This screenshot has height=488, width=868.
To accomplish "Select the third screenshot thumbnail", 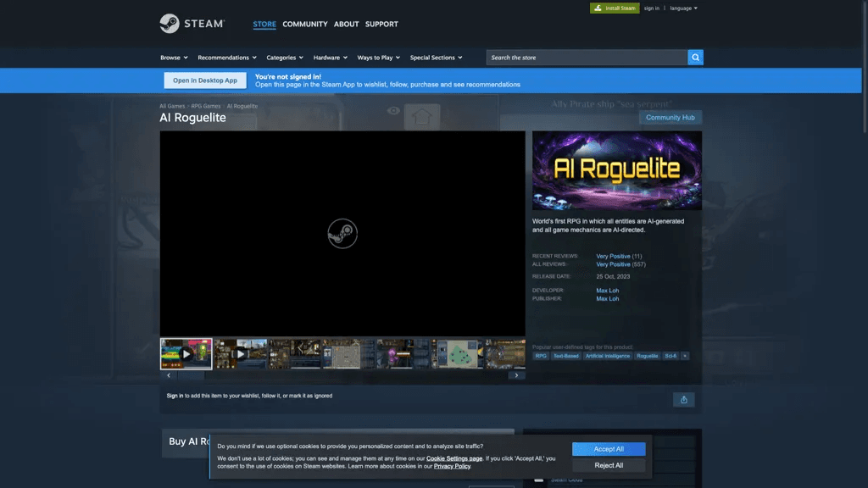I will (x=294, y=353).
